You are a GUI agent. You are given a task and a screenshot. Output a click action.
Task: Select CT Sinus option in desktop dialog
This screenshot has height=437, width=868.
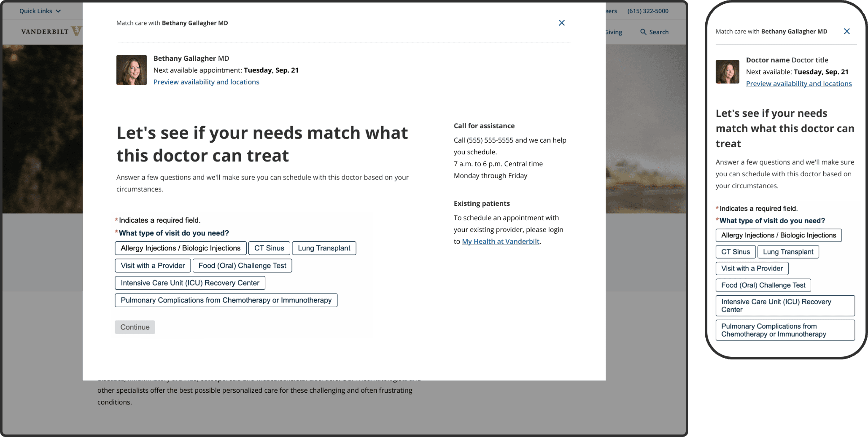pos(269,248)
